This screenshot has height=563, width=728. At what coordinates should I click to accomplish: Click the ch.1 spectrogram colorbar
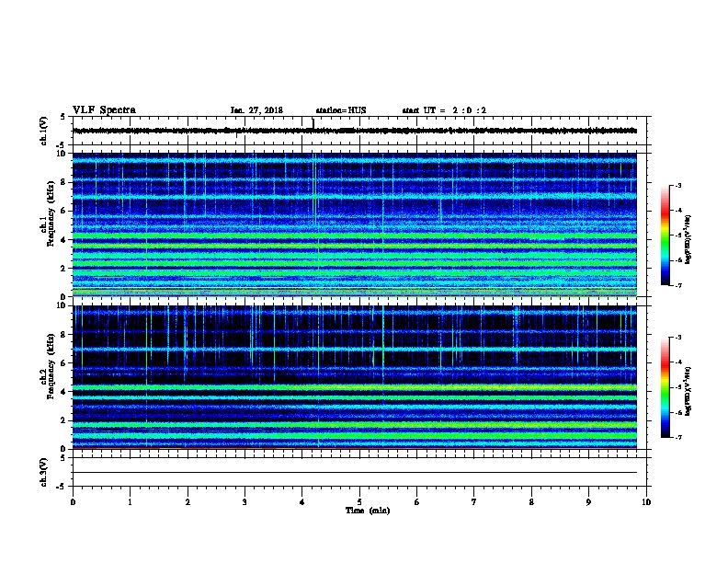(x=665, y=236)
